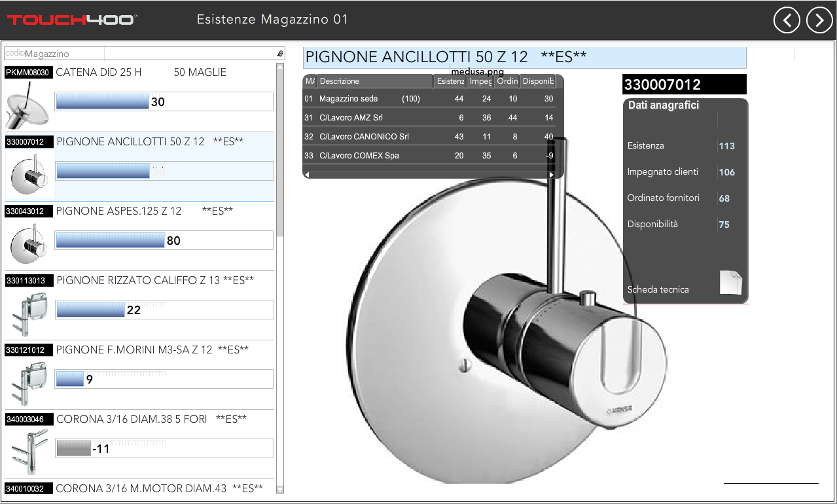Click Impegnato clienti value 106

[x=727, y=172]
